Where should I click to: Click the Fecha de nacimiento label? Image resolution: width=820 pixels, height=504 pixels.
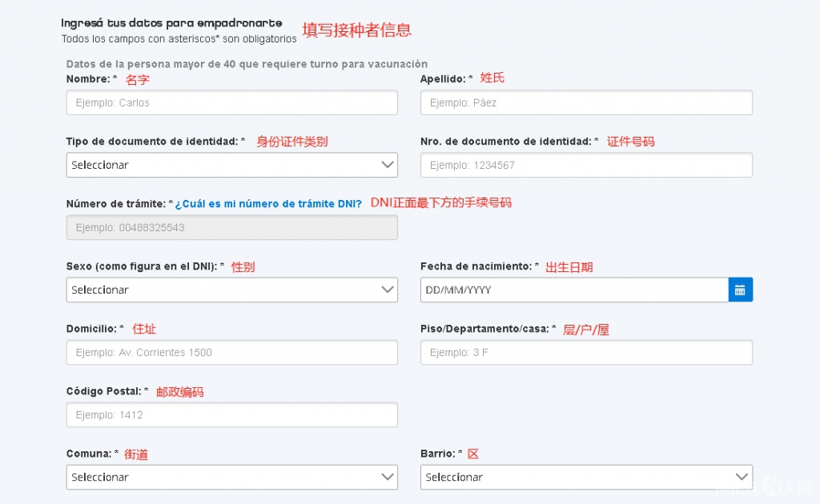click(476, 266)
